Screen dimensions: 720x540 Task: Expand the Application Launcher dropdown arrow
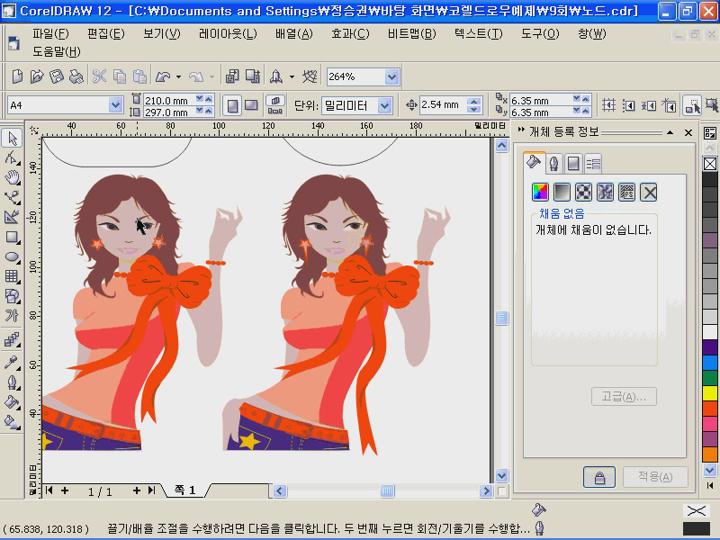(292, 77)
